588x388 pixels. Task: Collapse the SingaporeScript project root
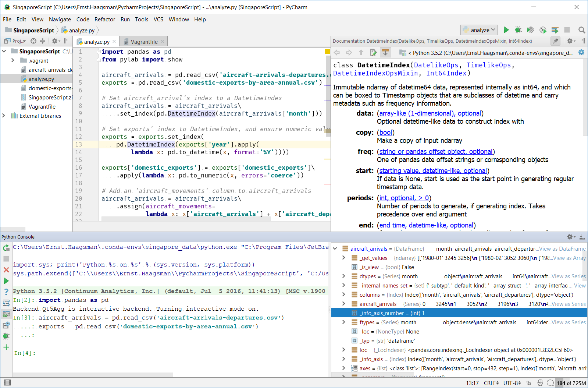point(4,51)
